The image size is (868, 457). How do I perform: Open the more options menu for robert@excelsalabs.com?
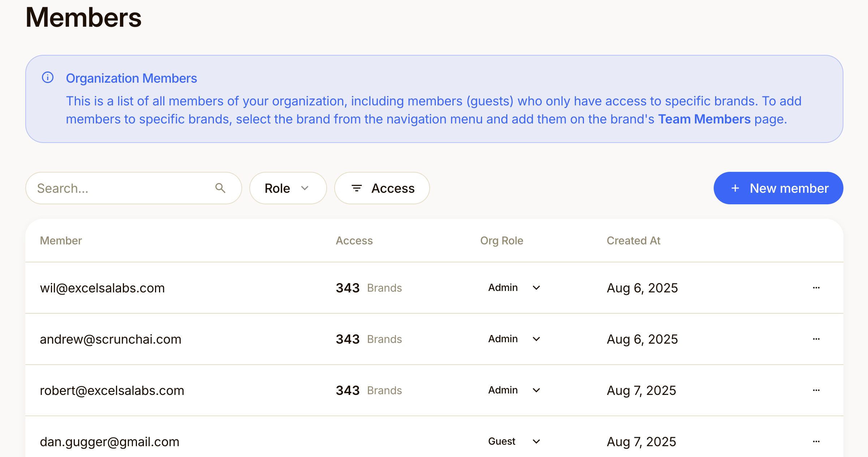tap(816, 390)
